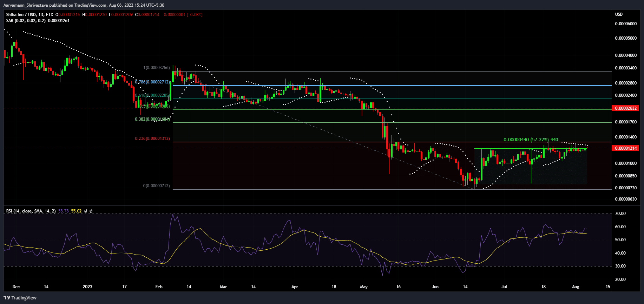Image resolution: width=644 pixels, height=304 pixels.
Task: Click the 17 date label on the time axis
Action: (124, 287)
